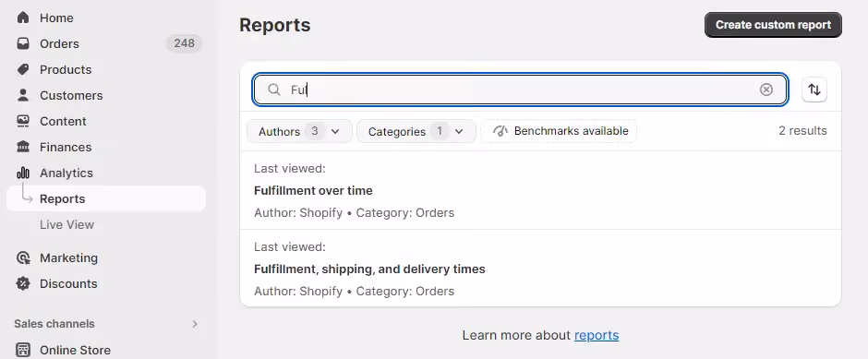Click the Reports page heading
The height and width of the screenshot is (359, 868).
(x=274, y=25)
